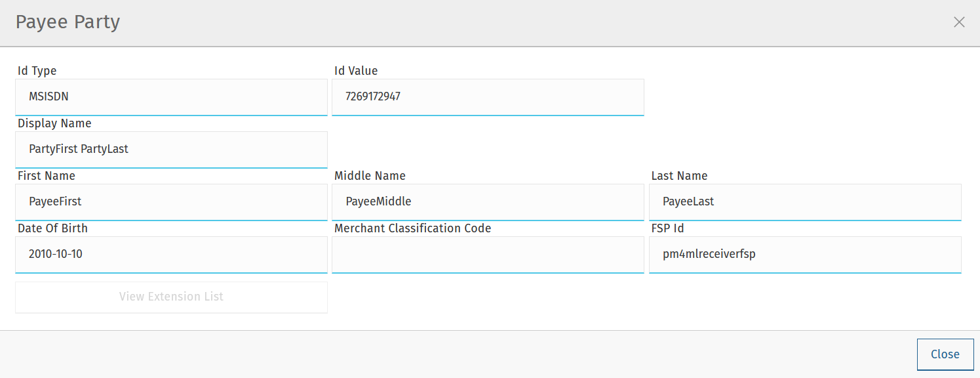Click the Close button in the footer
This screenshot has height=378, width=980.
pos(945,354)
